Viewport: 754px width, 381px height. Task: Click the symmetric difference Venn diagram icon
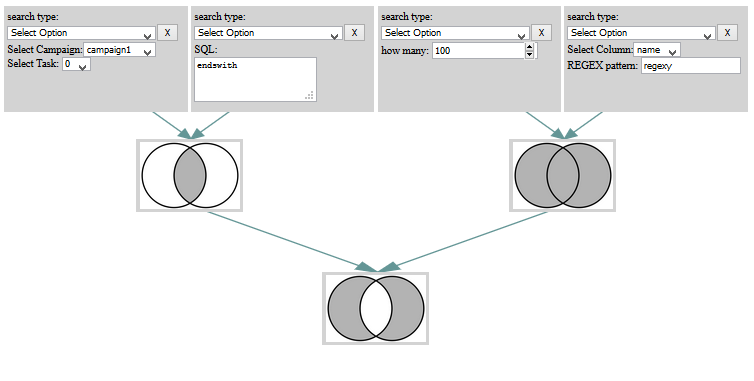(376, 308)
